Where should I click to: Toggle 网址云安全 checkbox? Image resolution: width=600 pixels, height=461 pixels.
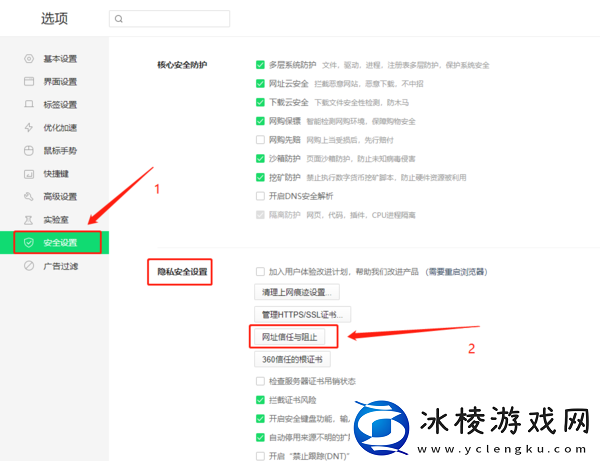pos(260,83)
